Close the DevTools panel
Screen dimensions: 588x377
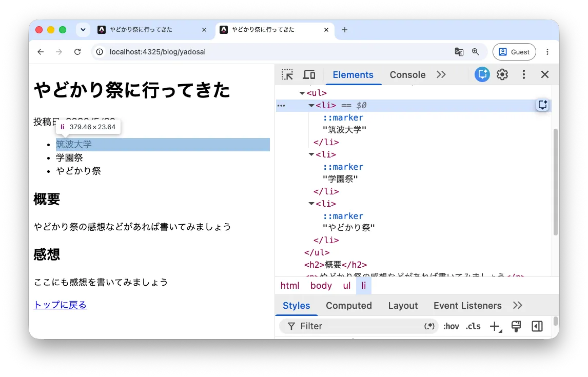(x=545, y=74)
